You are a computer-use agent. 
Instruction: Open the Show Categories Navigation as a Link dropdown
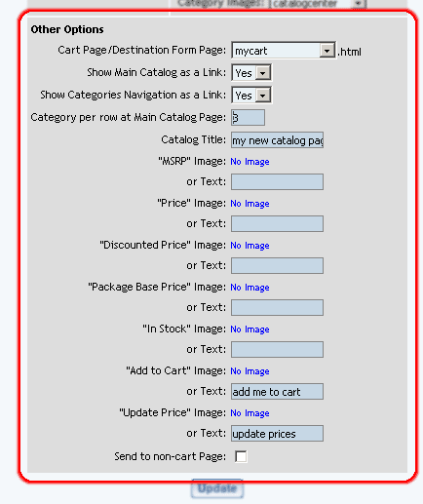coord(251,95)
